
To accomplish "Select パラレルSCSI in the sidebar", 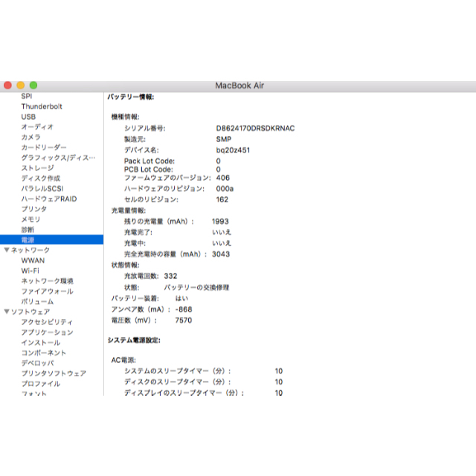I will click(x=42, y=188).
